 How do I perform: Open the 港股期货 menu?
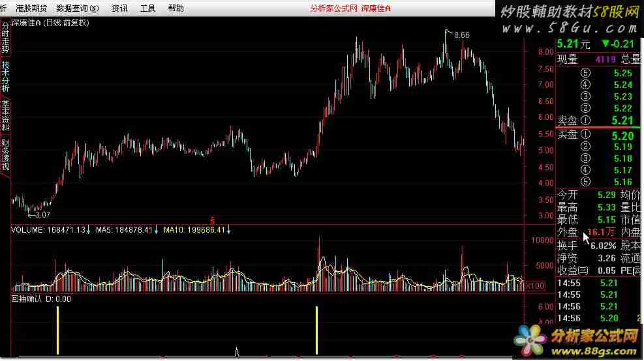pos(31,8)
